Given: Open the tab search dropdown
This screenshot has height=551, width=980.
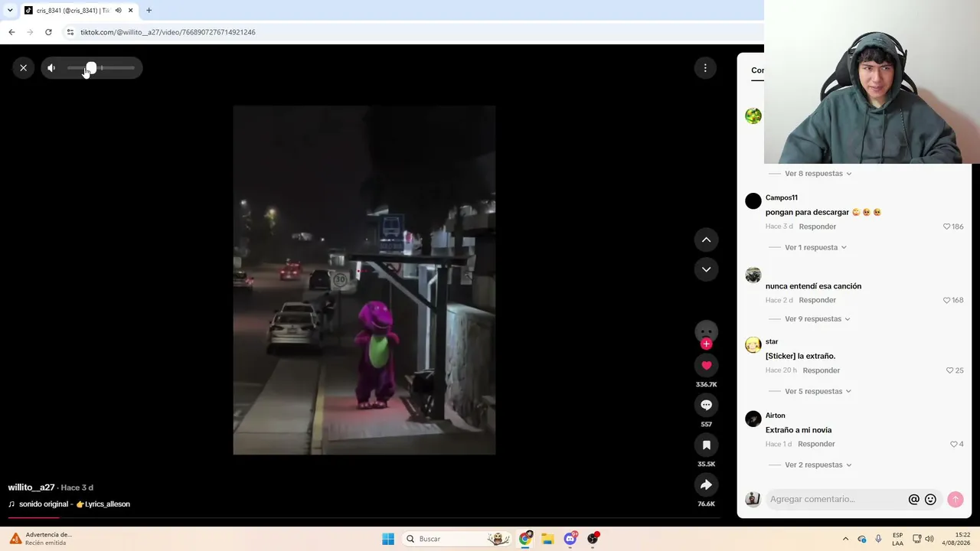Looking at the screenshot, I should [x=10, y=11].
